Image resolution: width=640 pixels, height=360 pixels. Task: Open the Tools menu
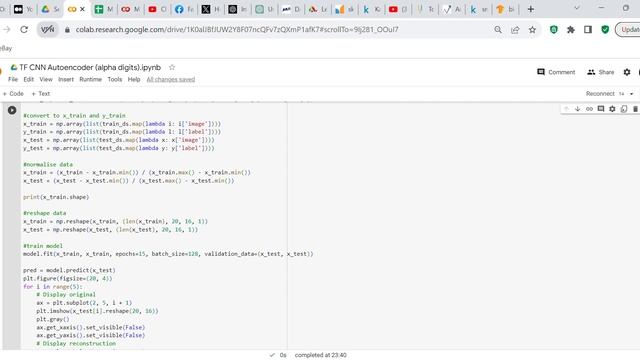(115, 79)
